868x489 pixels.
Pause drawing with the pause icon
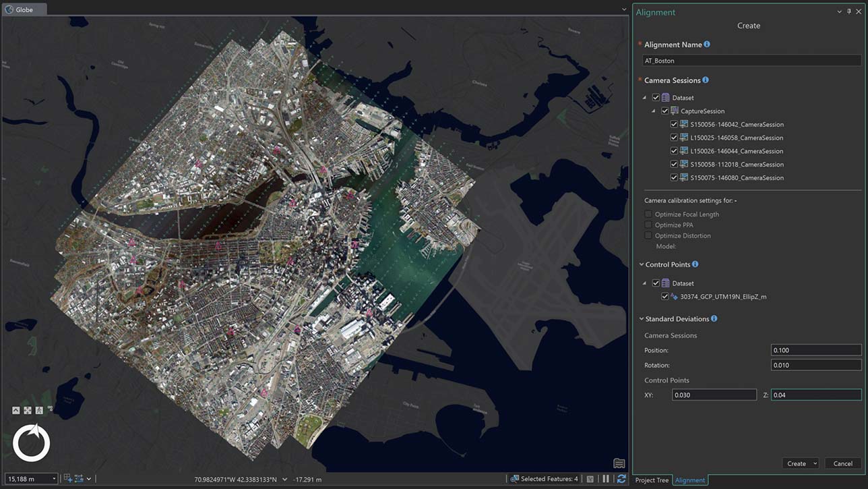pyautogui.click(x=606, y=479)
